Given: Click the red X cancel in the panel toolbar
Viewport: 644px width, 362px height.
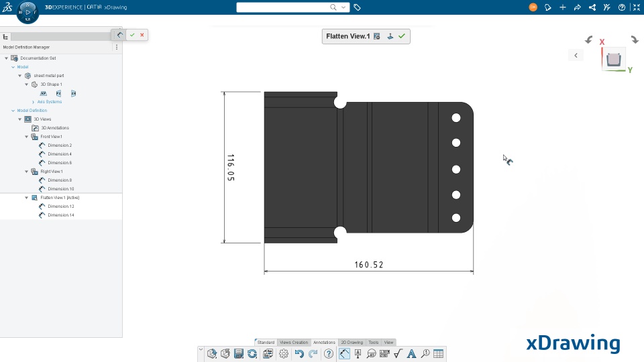Looking at the screenshot, I should (142, 35).
